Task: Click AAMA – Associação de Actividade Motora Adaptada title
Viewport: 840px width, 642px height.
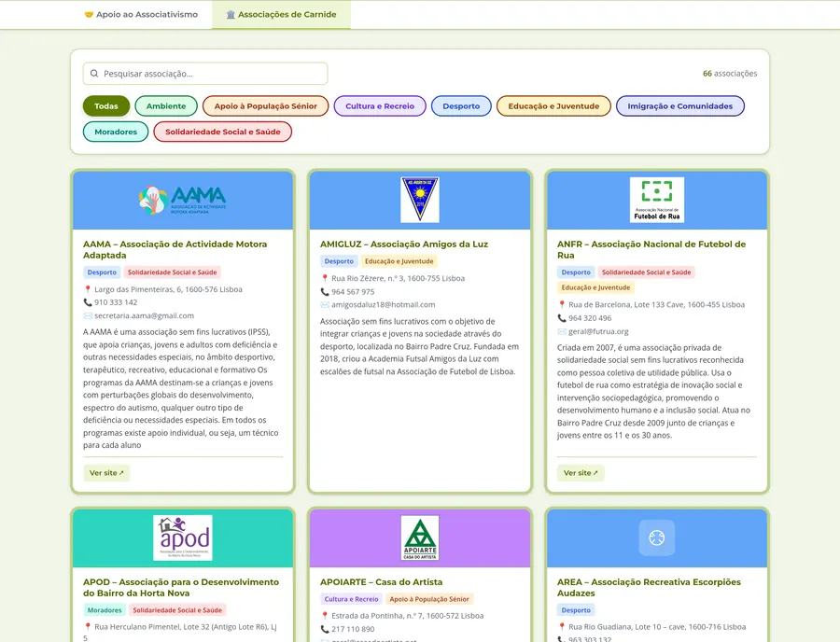Action: click(175, 249)
